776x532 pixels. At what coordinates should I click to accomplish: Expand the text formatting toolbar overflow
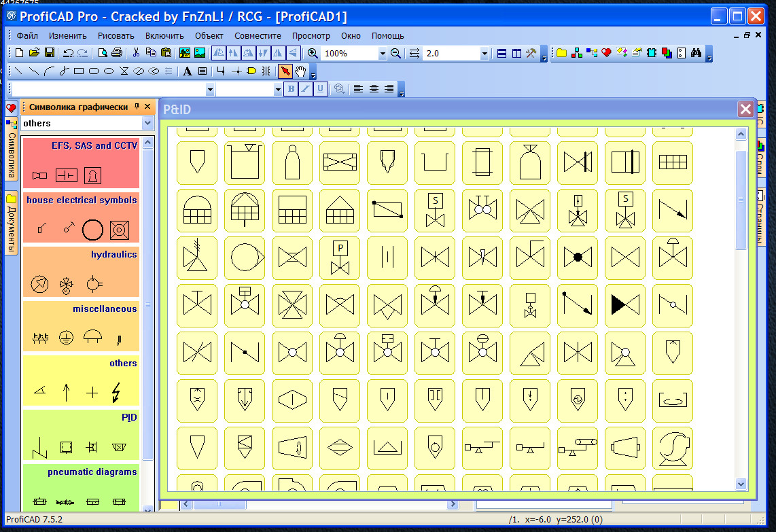(x=402, y=90)
